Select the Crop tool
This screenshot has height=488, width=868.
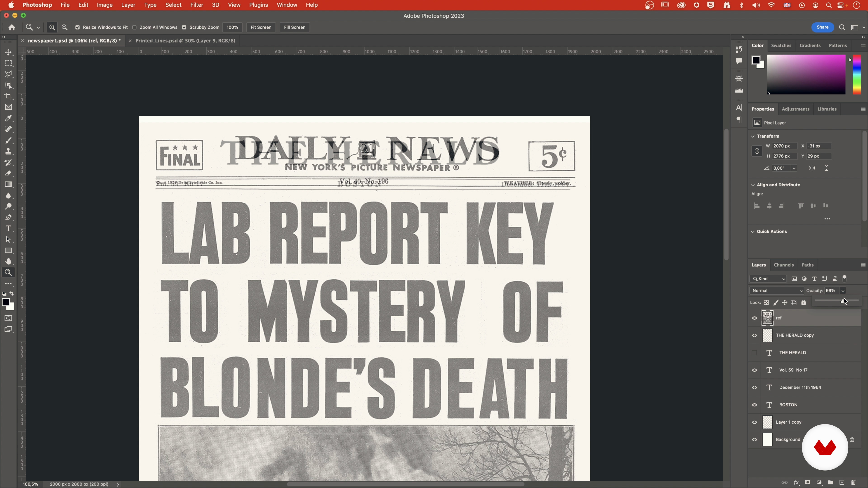click(x=8, y=96)
